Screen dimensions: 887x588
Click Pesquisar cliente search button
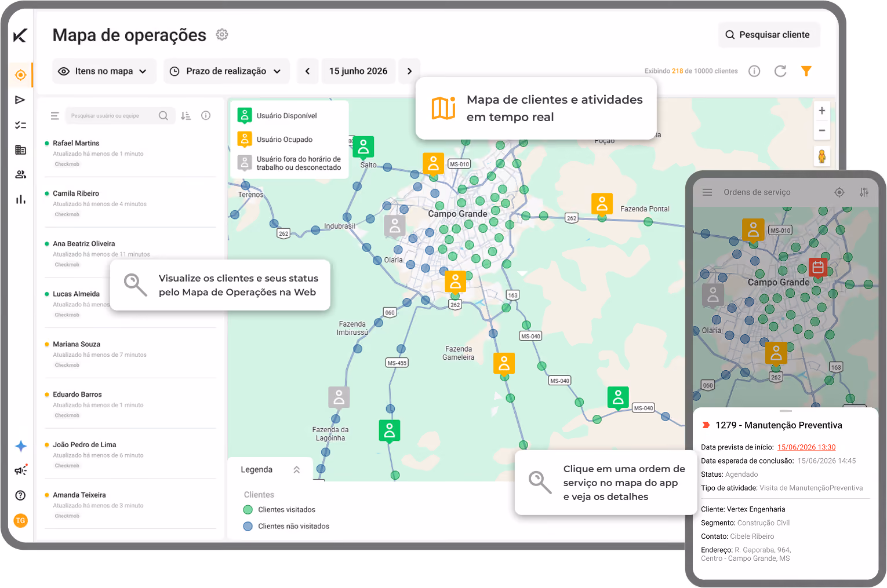[769, 35]
